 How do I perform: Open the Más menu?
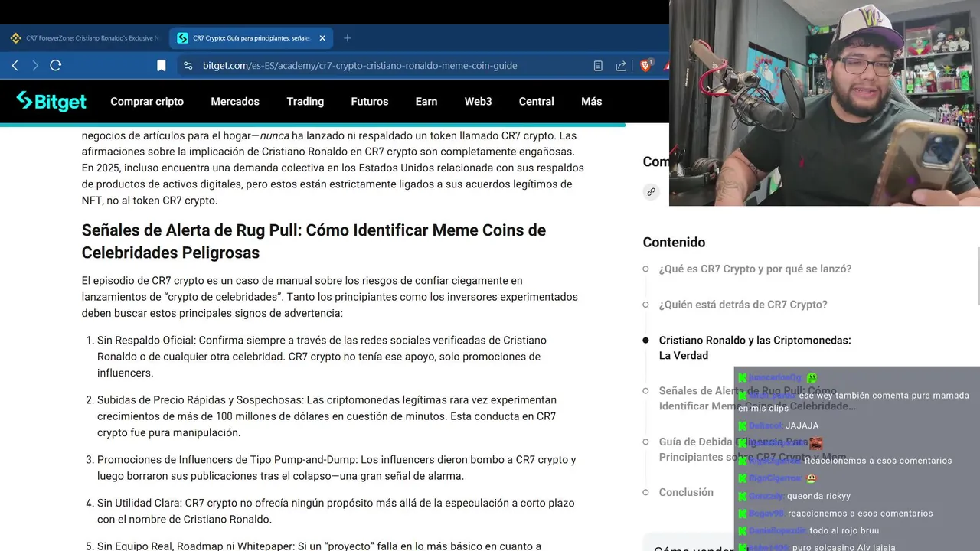pos(591,101)
